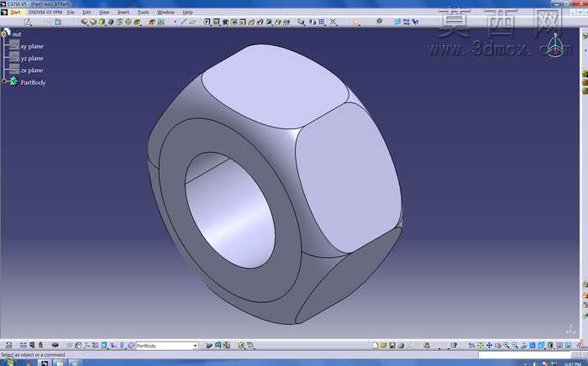Screen dimensions: 588x366
Task: Click the New document icon
Action: click(x=375, y=345)
